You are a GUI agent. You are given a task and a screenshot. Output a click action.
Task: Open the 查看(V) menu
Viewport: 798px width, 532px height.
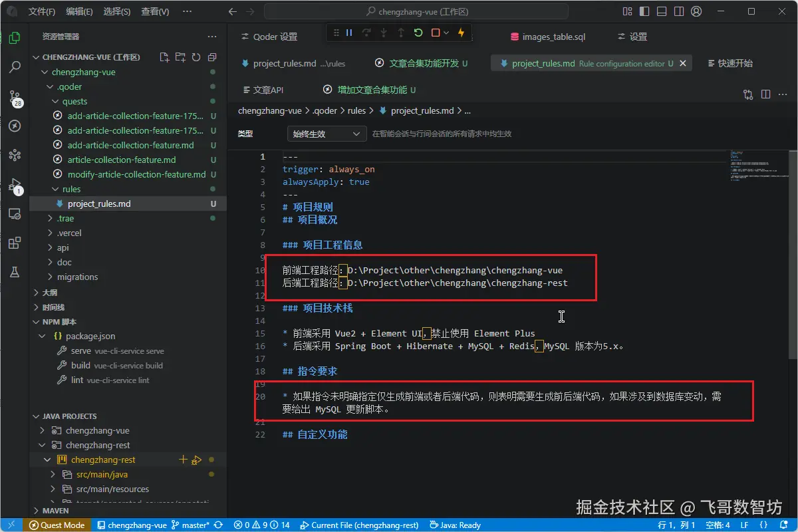(x=155, y=11)
